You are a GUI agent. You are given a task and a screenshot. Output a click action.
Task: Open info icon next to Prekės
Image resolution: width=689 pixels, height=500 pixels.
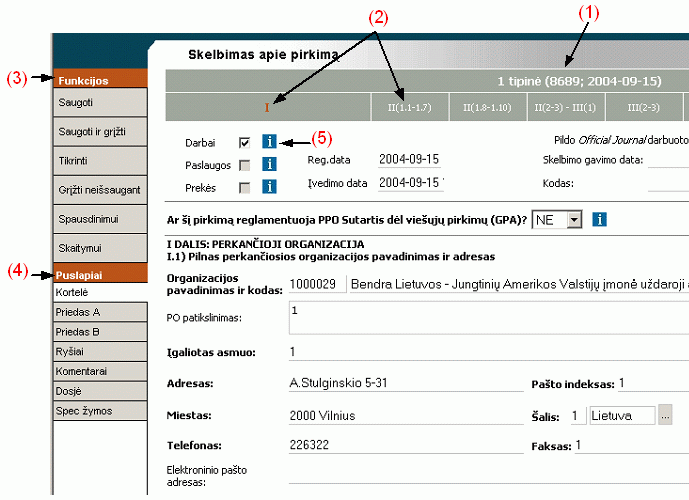269,187
